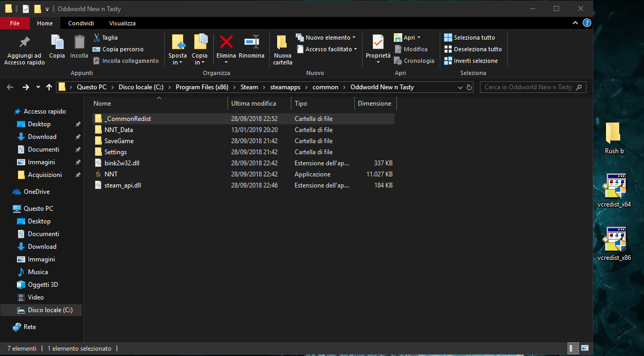Select the _CommonRedist folder
This screenshot has width=644, height=356.
tap(243, 119)
